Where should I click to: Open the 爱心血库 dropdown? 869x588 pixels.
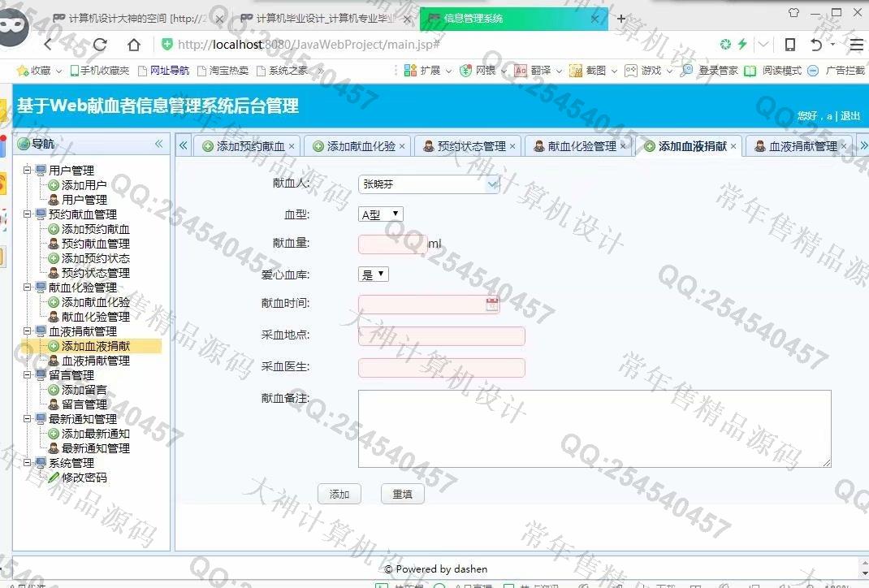tap(373, 275)
